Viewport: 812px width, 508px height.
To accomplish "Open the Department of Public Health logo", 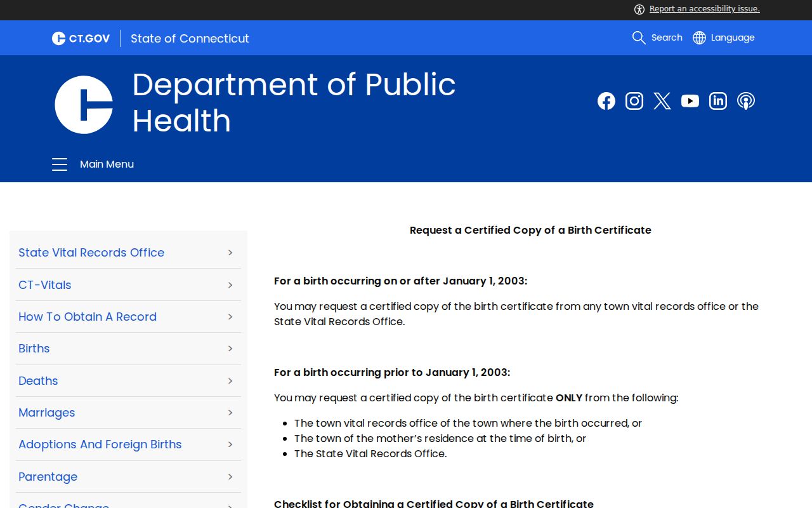I will pos(84,105).
